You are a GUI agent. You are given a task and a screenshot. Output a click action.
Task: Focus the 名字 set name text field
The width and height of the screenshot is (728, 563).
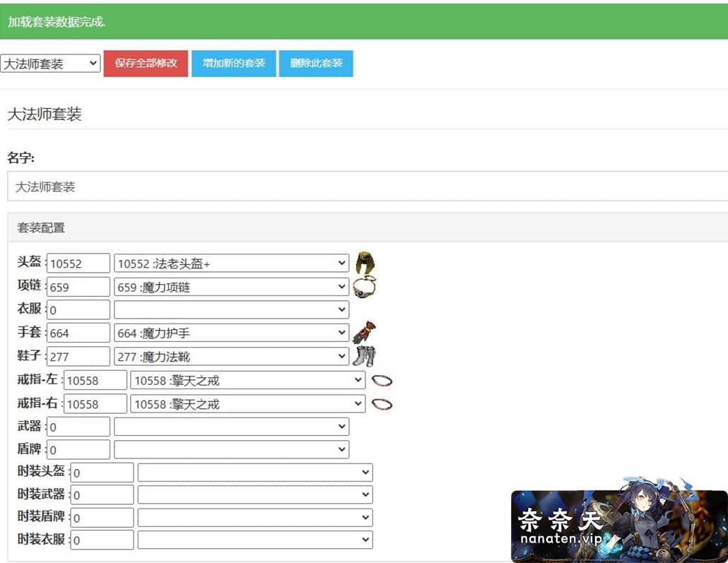coord(368,186)
